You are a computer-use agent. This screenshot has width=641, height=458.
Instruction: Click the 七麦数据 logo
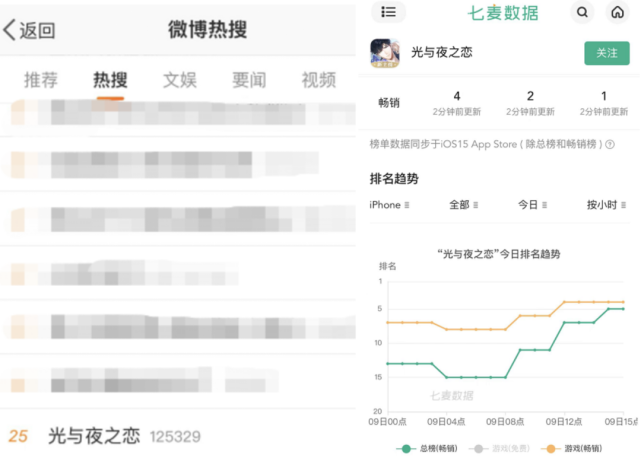point(503,13)
